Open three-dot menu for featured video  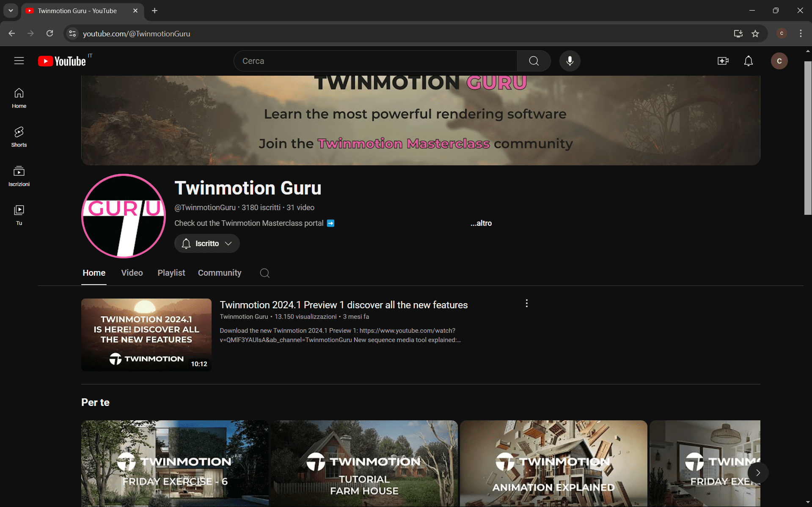(x=526, y=303)
